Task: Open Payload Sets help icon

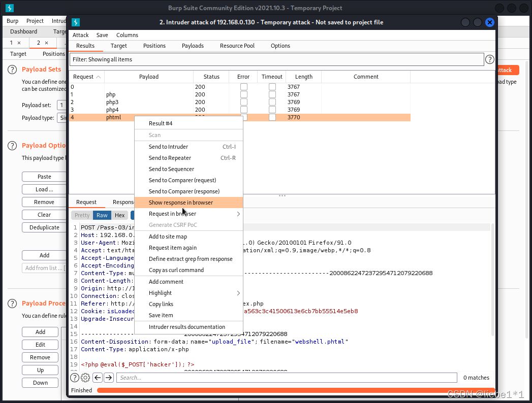Action: pos(12,70)
